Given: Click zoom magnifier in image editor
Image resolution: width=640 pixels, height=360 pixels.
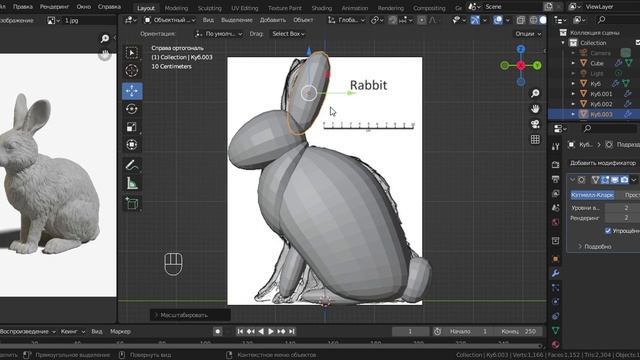Looking at the screenshot, I should pyautogui.click(x=105, y=38).
